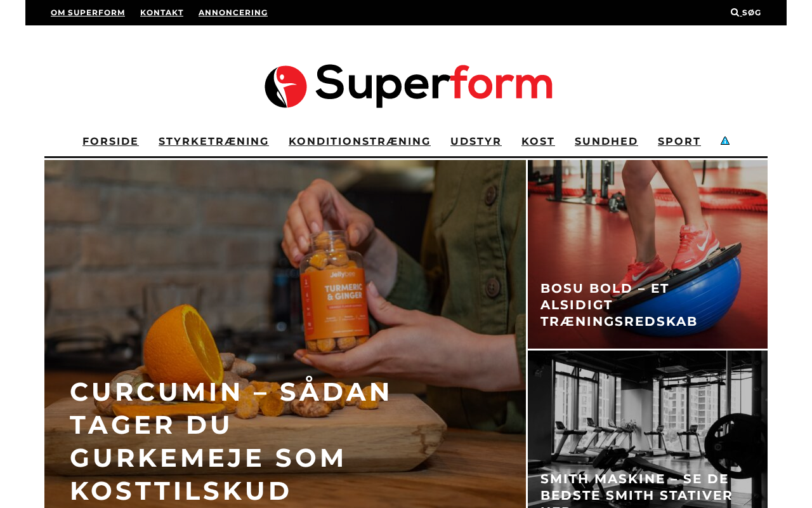Open the Konditionstræning menu
This screenshot has width=812, height=508.
(x=360, y=141)
